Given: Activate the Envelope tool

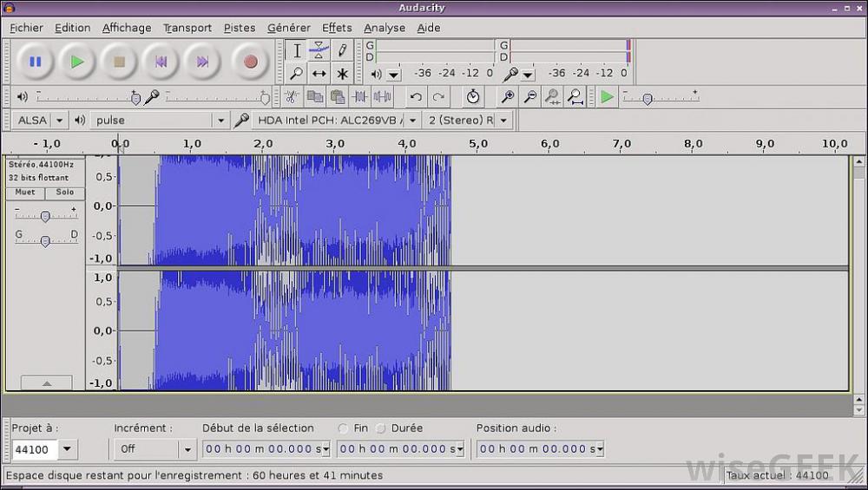Looking at the screenshot, I should [x=319, y=51].
